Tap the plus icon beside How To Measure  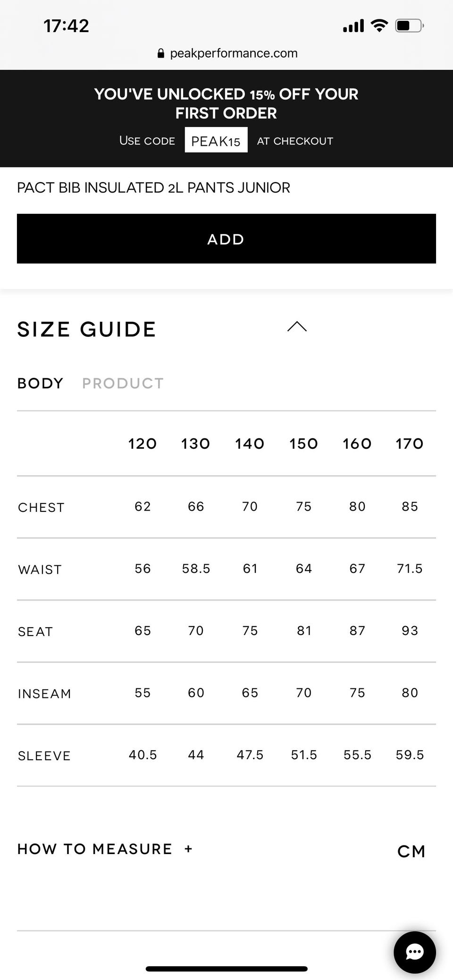pyautogui.click(x=188, y=849)
